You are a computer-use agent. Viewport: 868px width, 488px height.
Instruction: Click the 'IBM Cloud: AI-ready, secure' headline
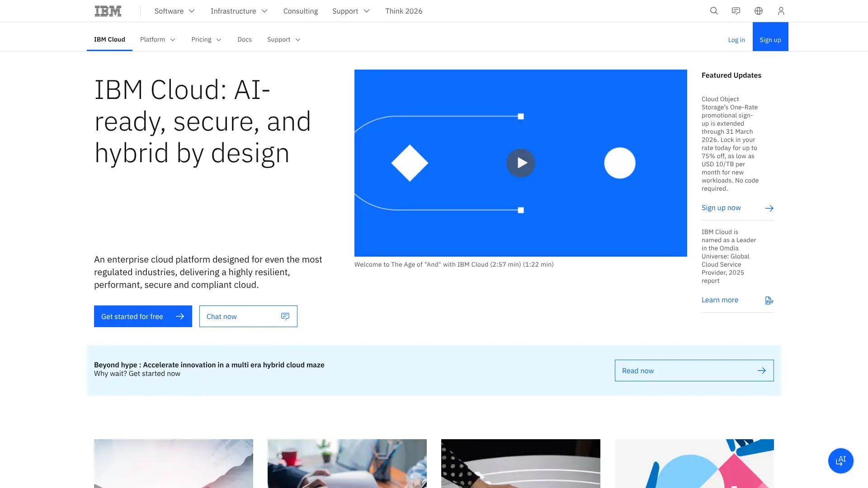(203, 122)
